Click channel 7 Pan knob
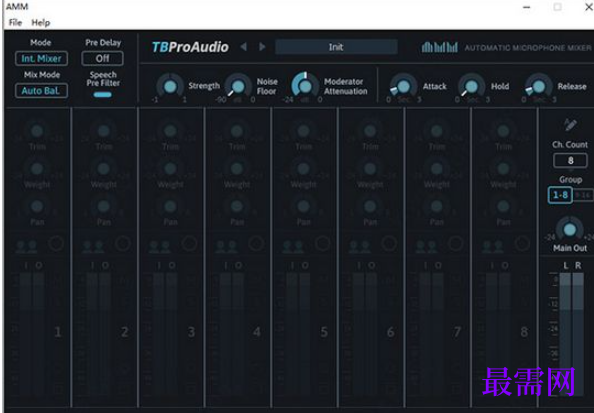The image size is (594, 413). coord(436,206)
